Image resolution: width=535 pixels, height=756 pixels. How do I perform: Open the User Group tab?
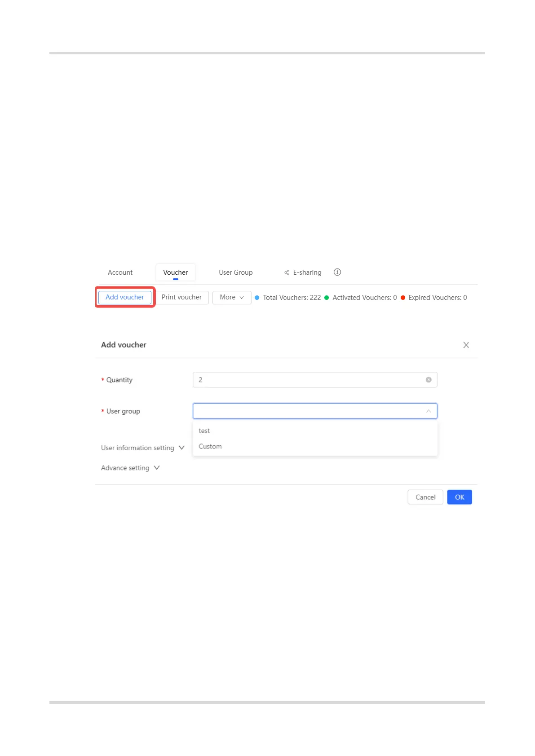pos(236,273)
